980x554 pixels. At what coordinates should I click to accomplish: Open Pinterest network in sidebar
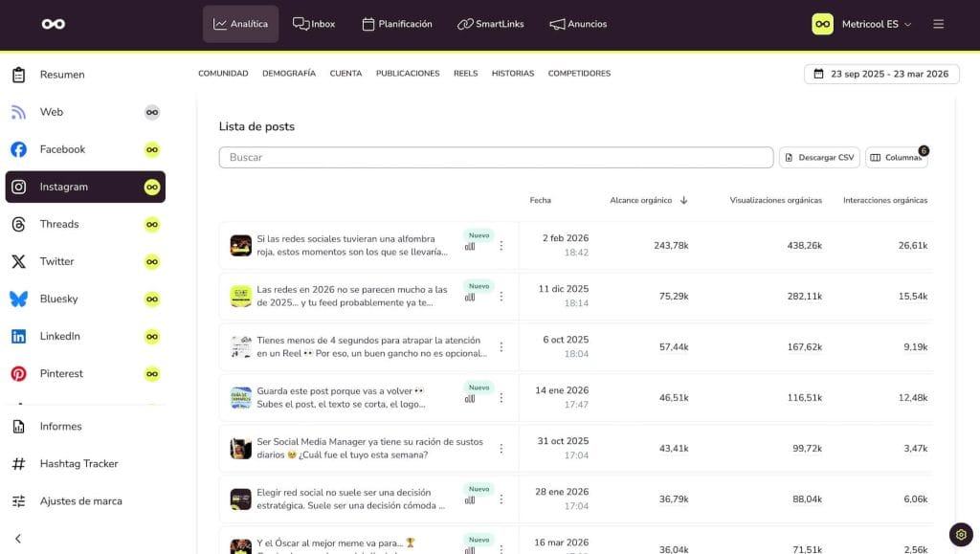coord(61,373)
